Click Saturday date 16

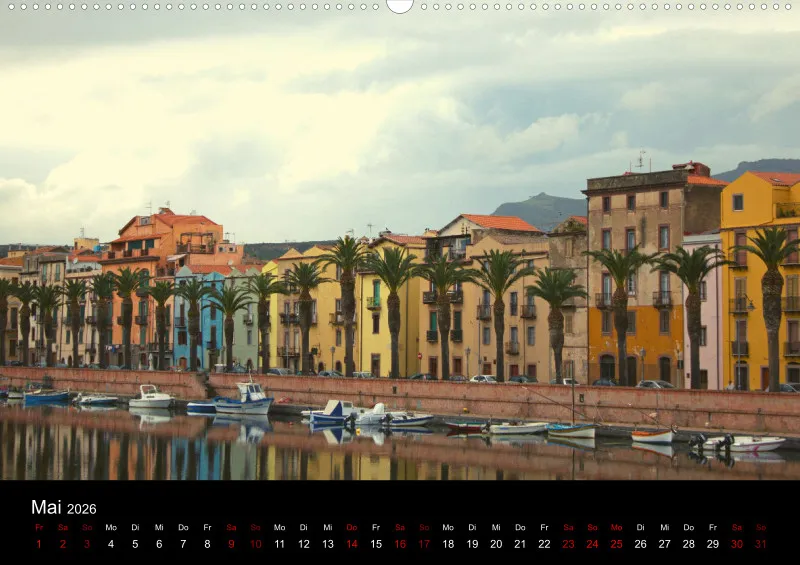pyautogui.click(x=400, y=544)
